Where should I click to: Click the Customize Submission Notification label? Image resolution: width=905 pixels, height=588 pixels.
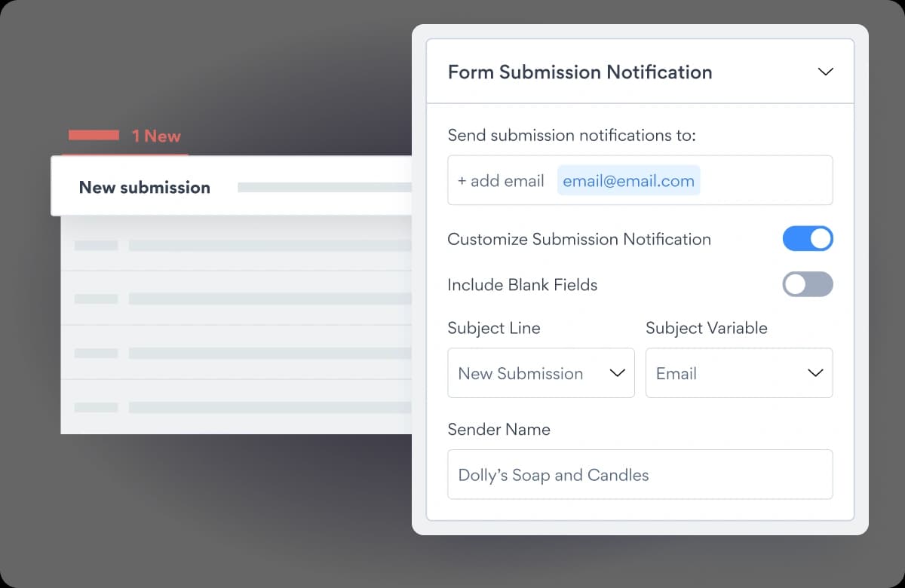tap(579, 239)
